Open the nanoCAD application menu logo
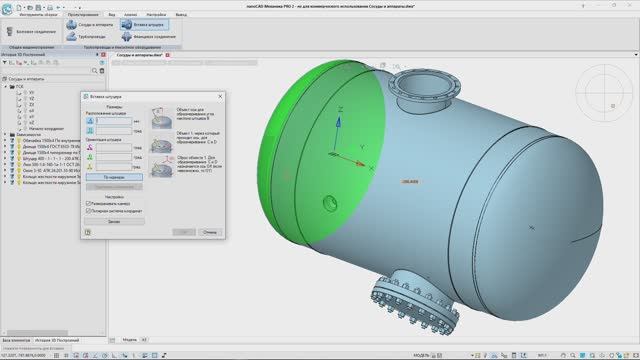 pyautogui.click(x=7, y=9)
